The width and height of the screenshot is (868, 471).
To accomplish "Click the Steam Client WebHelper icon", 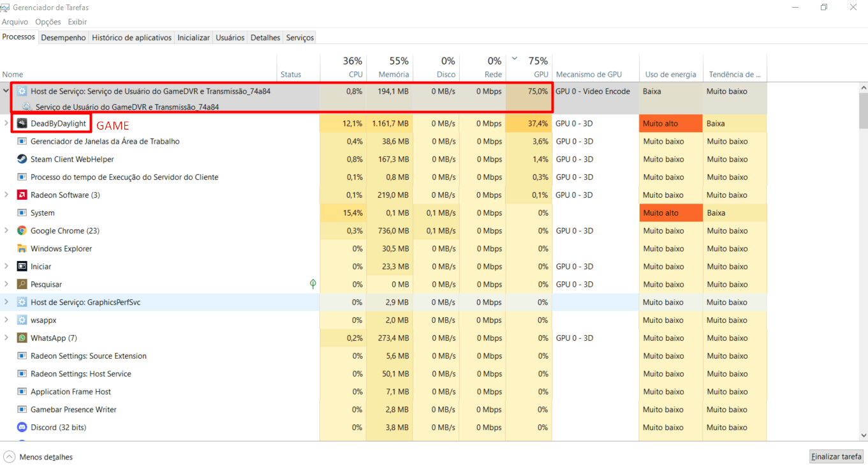I will tap(22, 159).
